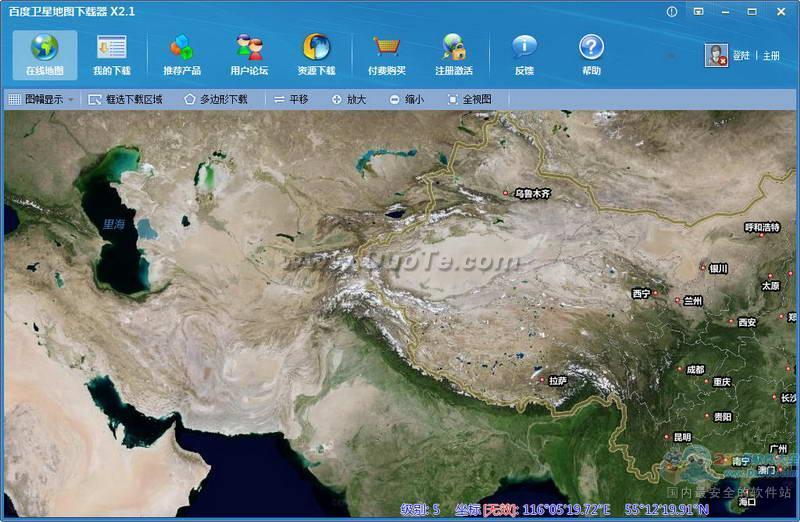Click the 昆明 city label
The height and width of the screenshot is (522, 800).
[682, 437]
